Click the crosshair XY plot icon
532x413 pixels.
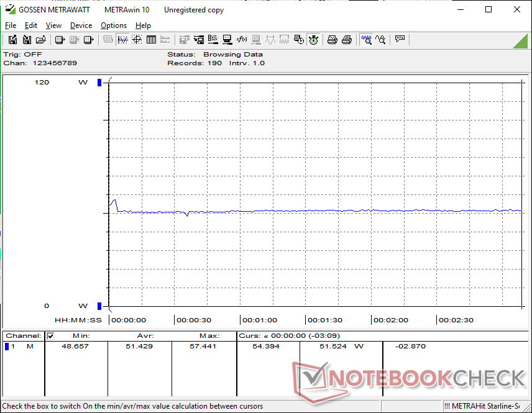[x=137, y=40]
